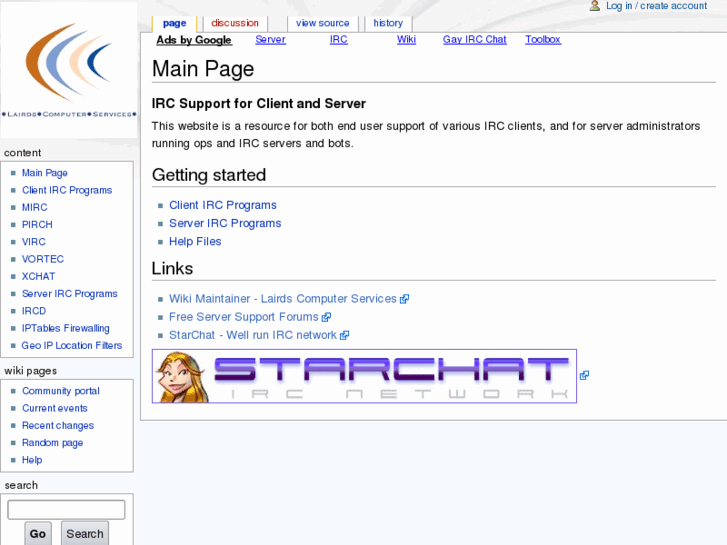Click the user icon beside Log in

coord(594,6)
